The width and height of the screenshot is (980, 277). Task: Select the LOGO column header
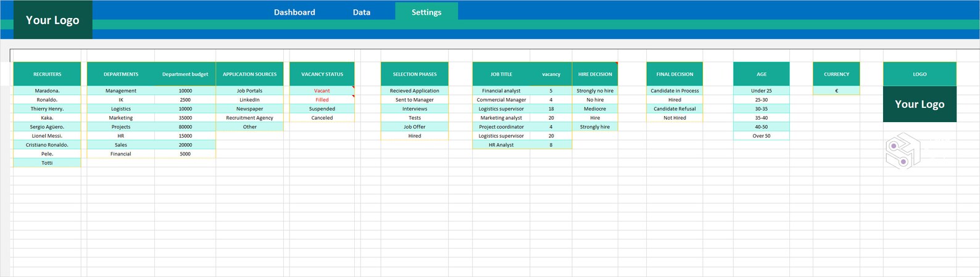coord(920,74)
